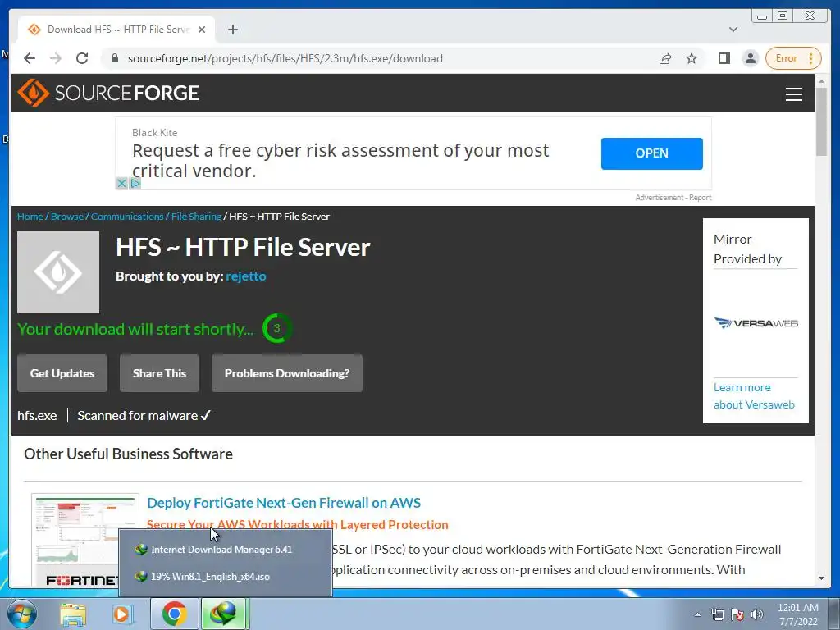Screen dimensions: 840x630
Task: Click the VersaWeb mirror logo
Action: [x=756, y=323]
